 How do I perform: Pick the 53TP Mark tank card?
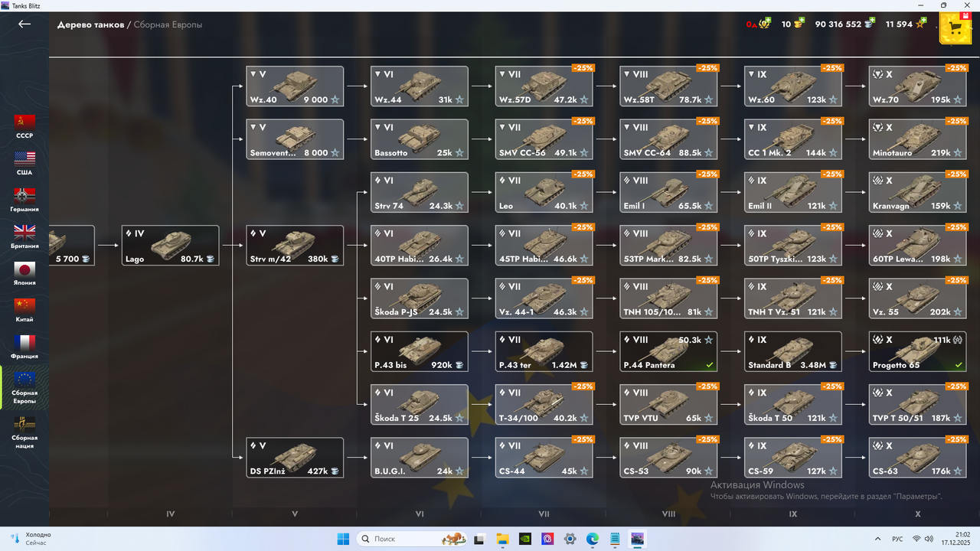[668, 246]
